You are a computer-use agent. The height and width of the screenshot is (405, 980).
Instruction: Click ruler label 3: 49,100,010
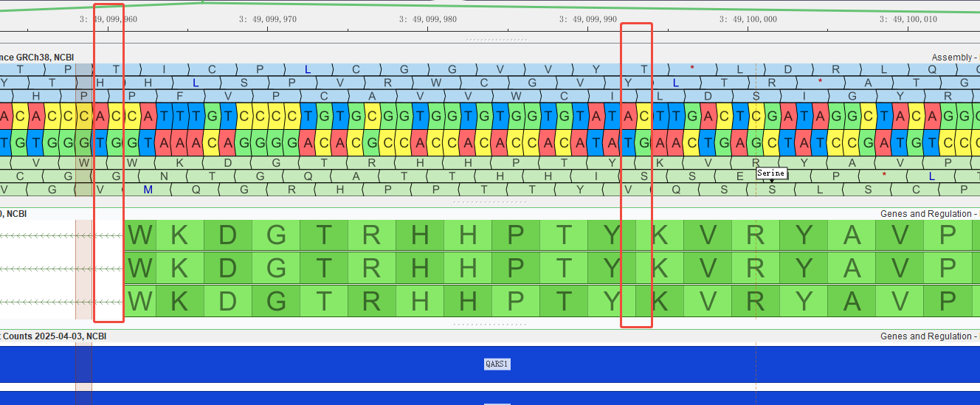click(908, 19)
